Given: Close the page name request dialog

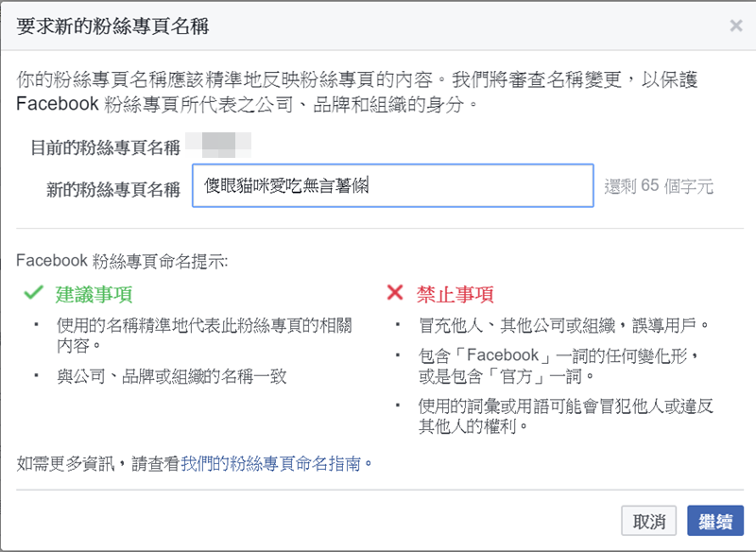Looking at the screenshot, I should pyautogui.click(x=736, y=26).
